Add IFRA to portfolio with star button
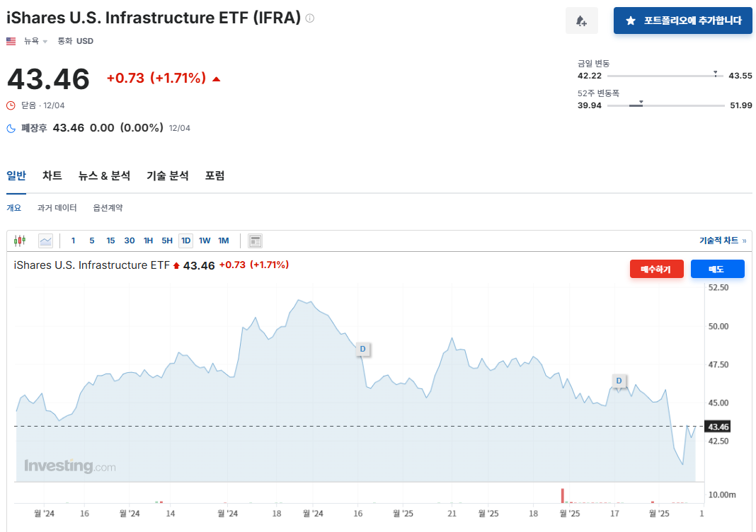756x532 pixels. pos(682,21)
